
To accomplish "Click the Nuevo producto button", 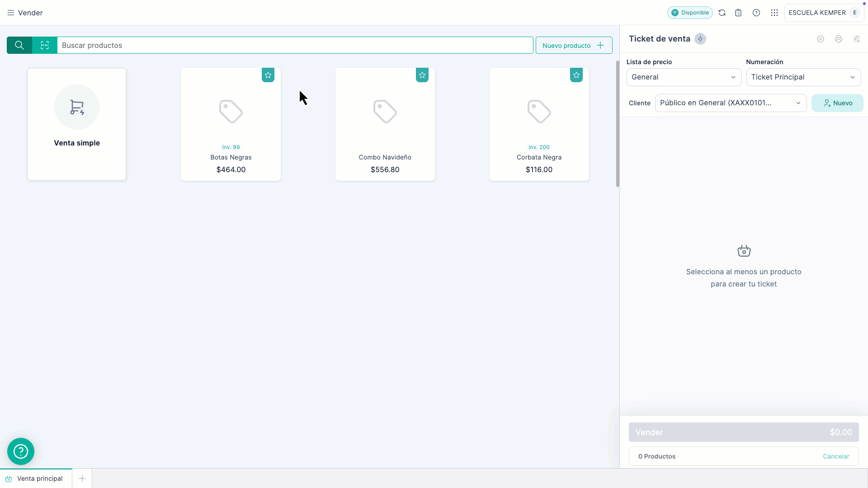I will (x=574, y=45).
